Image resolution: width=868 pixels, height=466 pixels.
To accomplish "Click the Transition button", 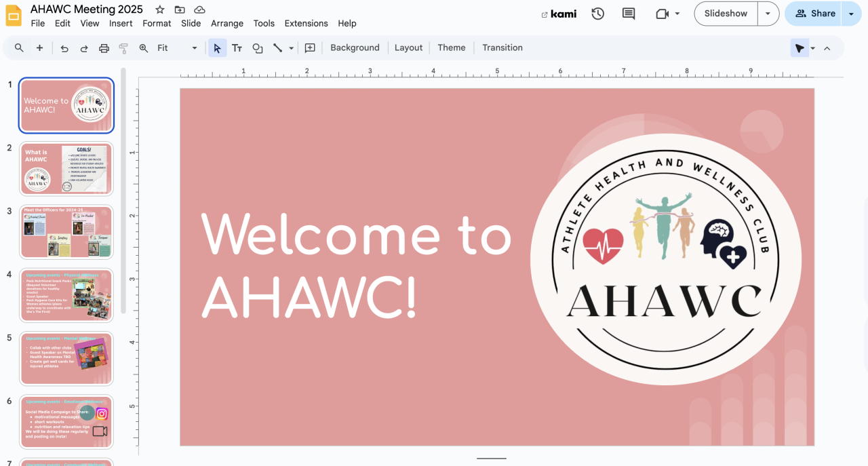I will (502, 47).
